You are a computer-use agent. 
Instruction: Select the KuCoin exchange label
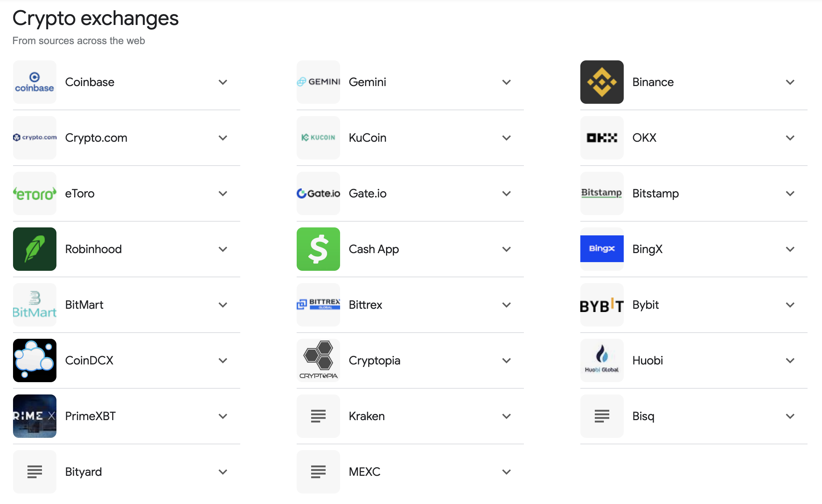[367, 138]
